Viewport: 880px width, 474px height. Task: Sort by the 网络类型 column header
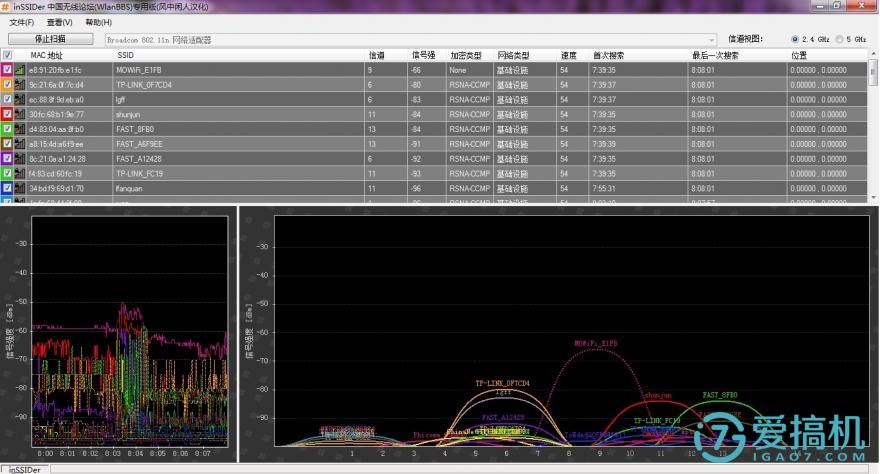514,56
